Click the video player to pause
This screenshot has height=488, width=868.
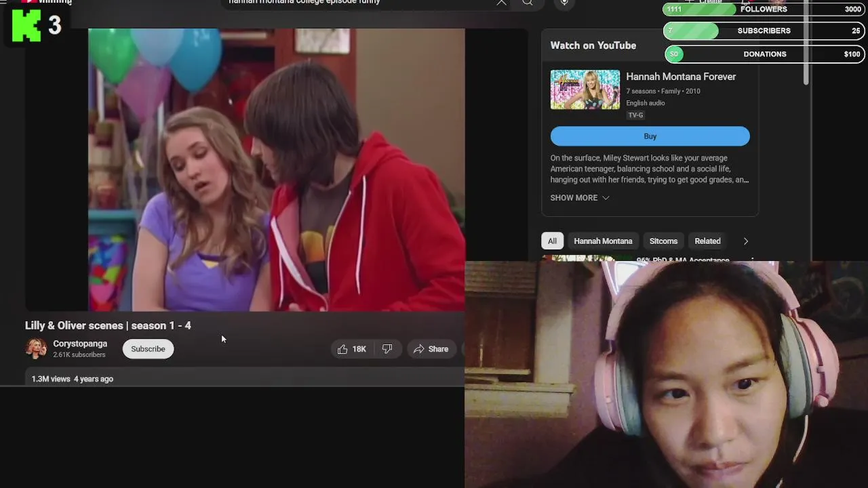point(277,169)
